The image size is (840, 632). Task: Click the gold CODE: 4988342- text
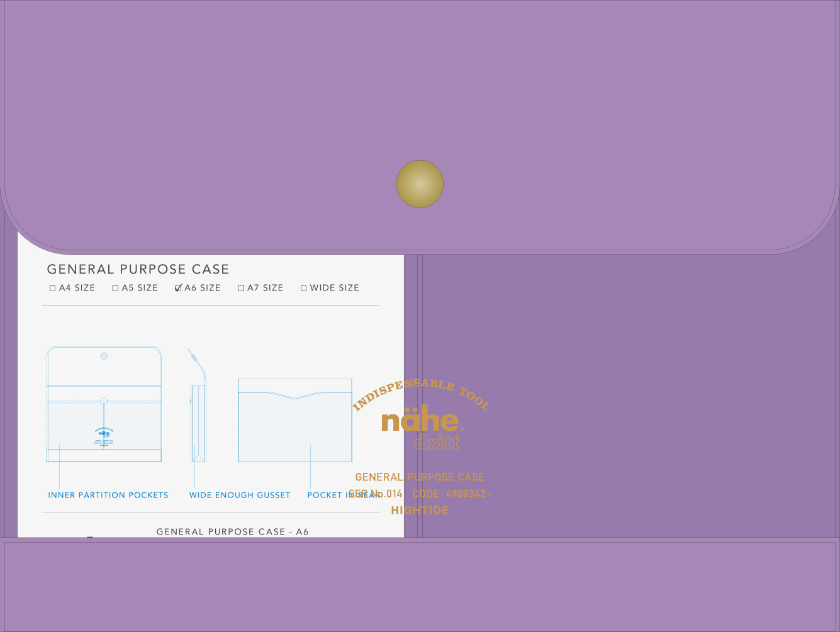point(451,494)
